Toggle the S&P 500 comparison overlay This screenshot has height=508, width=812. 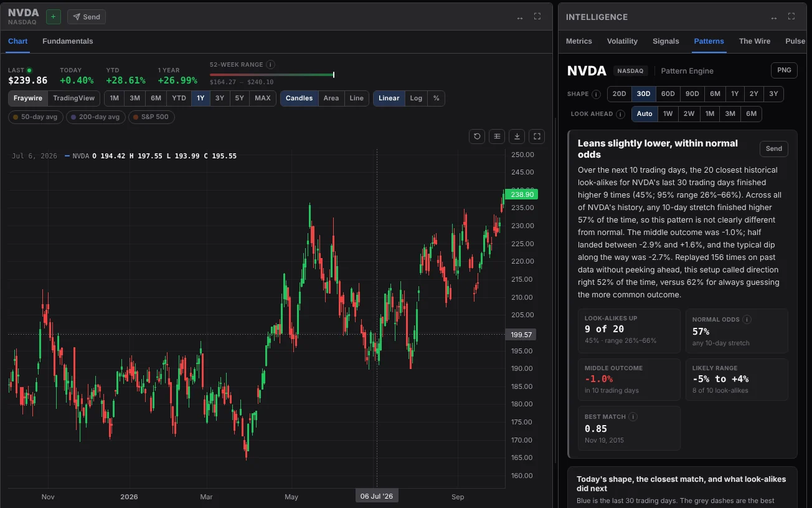click(151, 117)
